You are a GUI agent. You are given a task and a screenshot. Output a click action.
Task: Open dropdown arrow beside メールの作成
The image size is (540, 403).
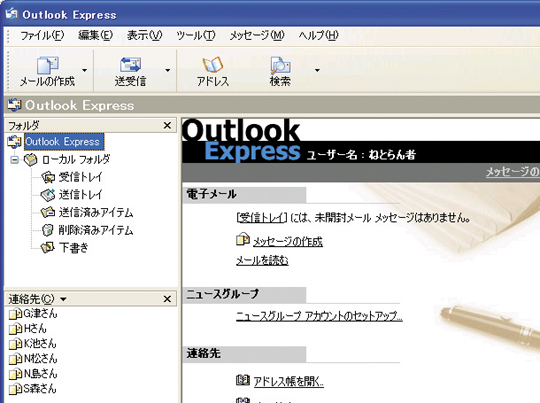[84, 70]
